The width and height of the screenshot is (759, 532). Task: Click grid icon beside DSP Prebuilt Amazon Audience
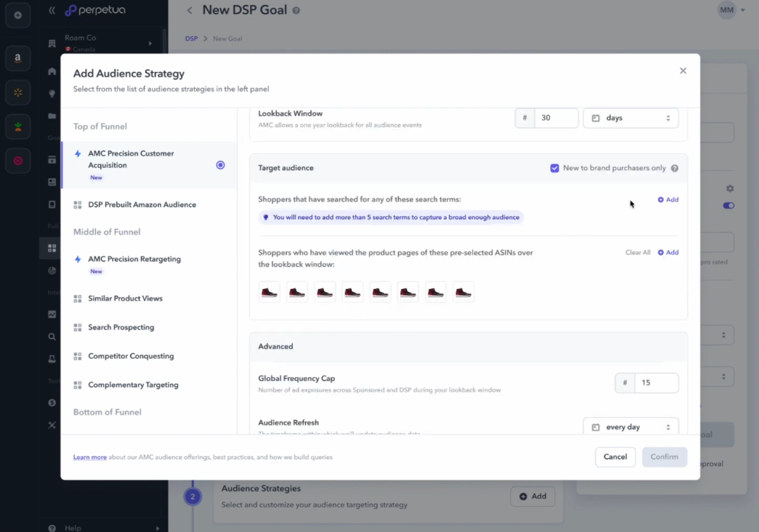tap(77, 205)
